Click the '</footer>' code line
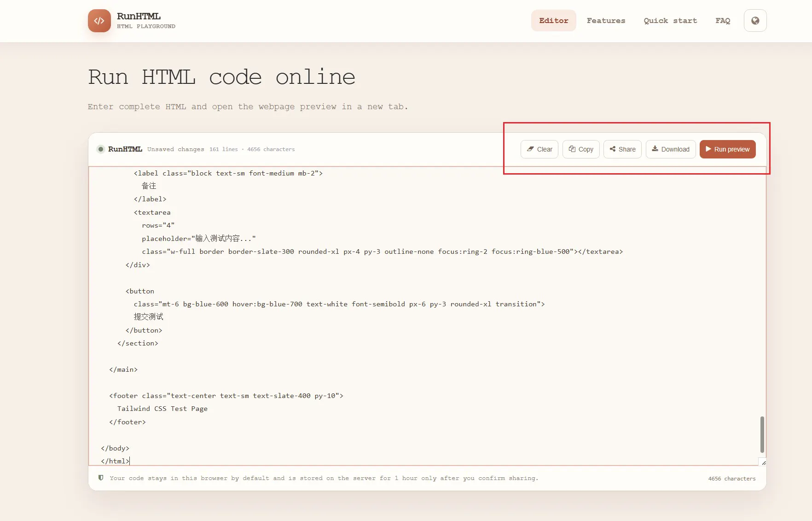 (x=128, y=422)
